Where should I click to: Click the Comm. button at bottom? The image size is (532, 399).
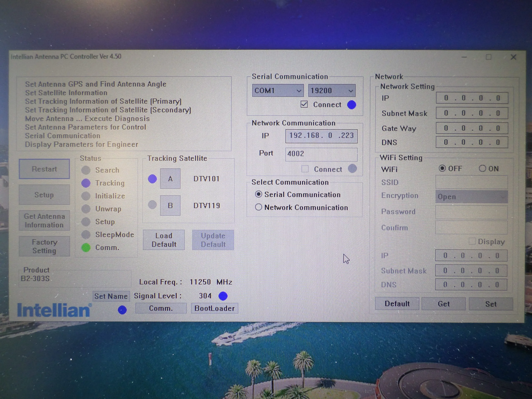[161, 308]
